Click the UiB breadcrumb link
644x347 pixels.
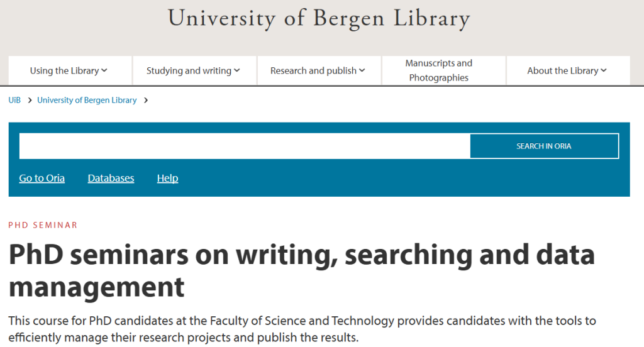[14, 100]
